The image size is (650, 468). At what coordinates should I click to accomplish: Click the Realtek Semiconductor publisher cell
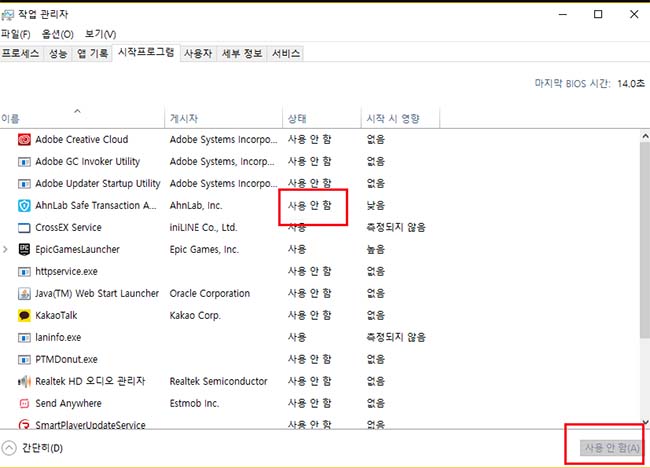tap(218, 381)
